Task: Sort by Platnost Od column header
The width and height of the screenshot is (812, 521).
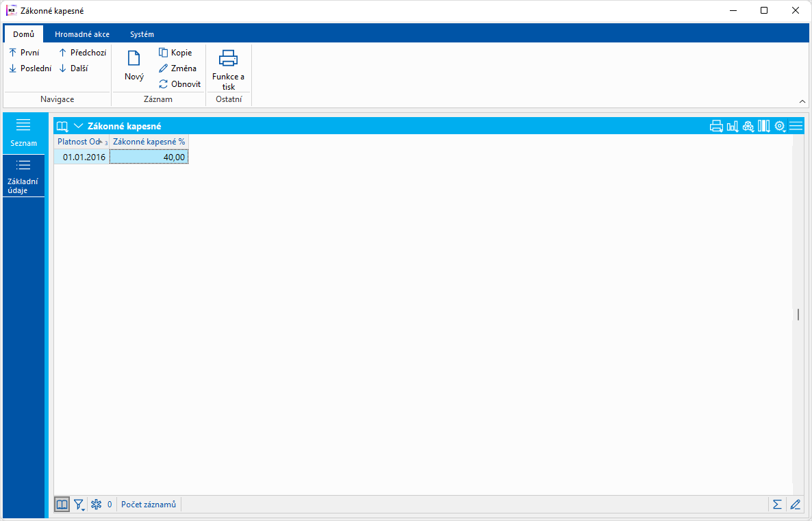Action: coord(82,142)
